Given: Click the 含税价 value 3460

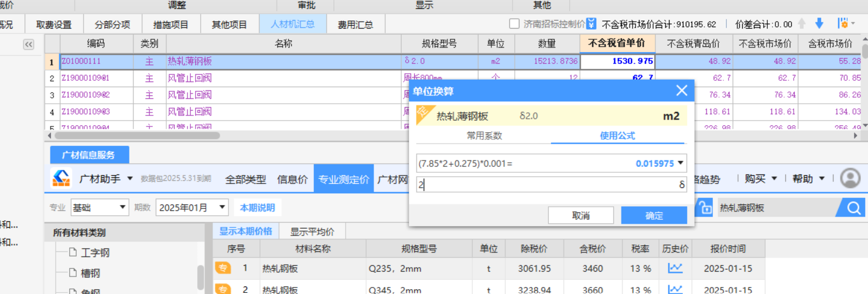Looking at the screenshot, I should (x=593, y=268).
